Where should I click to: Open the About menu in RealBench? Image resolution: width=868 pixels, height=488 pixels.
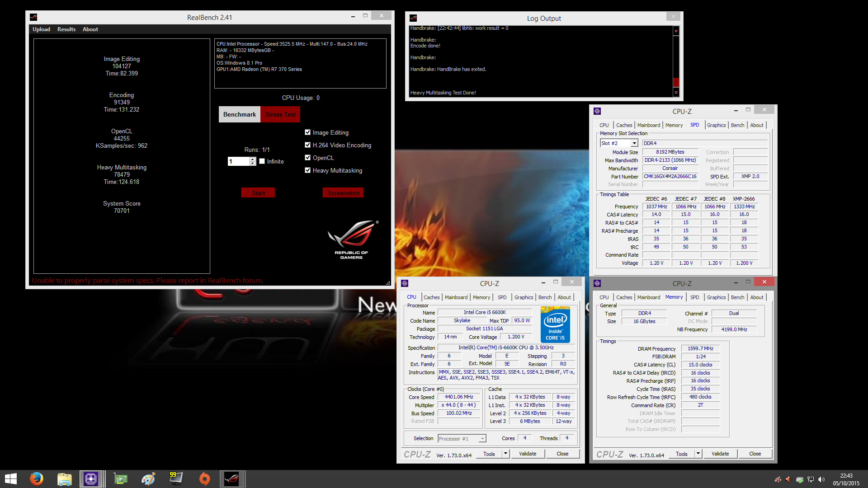90,29
